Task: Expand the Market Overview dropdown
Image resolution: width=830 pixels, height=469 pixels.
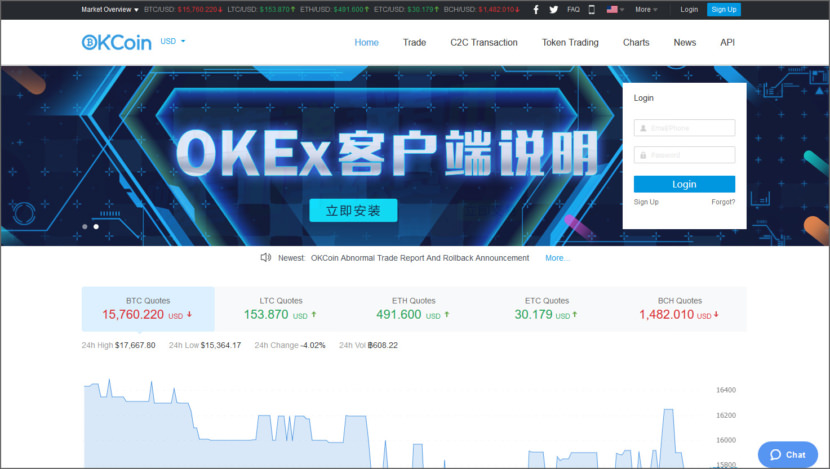Action: pyautogui.click(x=110, y=10)
